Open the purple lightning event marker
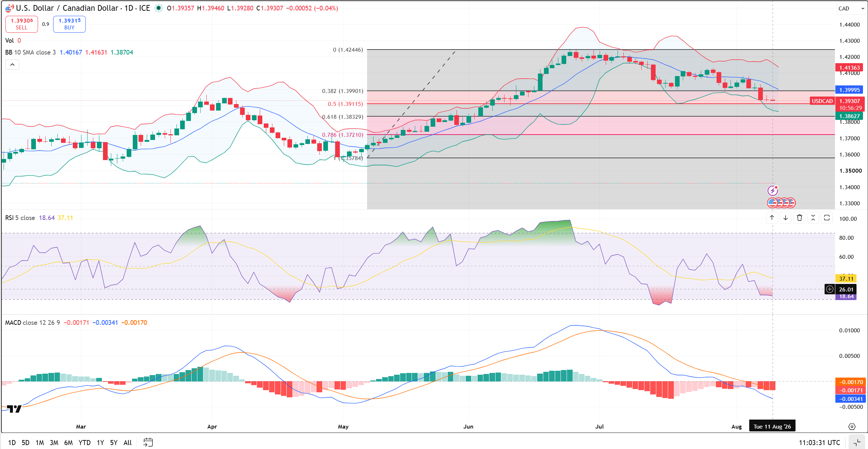The image size is (868, 449). [x=772, y=191]
